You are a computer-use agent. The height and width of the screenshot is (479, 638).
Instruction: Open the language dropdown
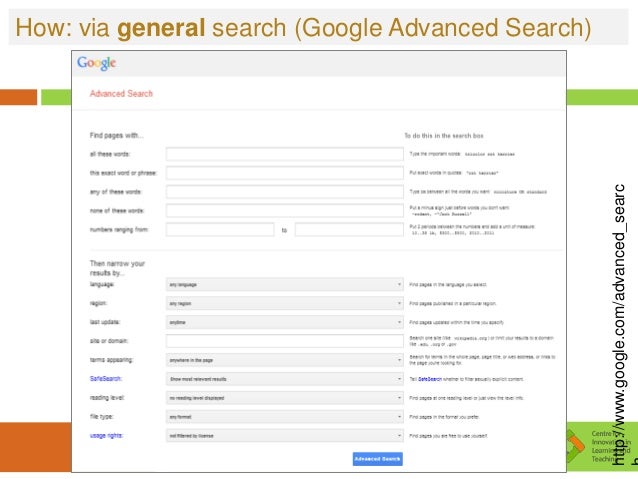click(x=284, y=284)
